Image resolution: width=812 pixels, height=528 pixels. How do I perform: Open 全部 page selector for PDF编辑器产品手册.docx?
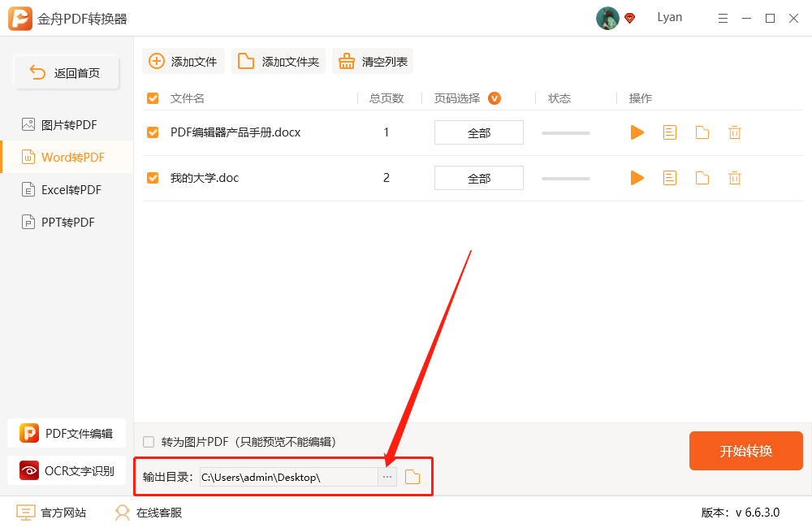(x=479, y=132)
